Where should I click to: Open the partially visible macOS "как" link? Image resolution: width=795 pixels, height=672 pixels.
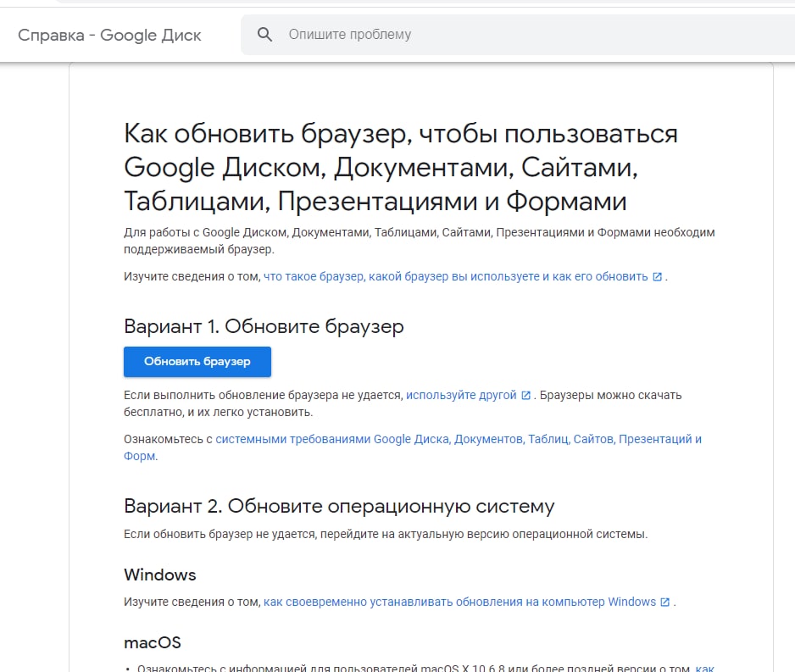tap(705, 668)
